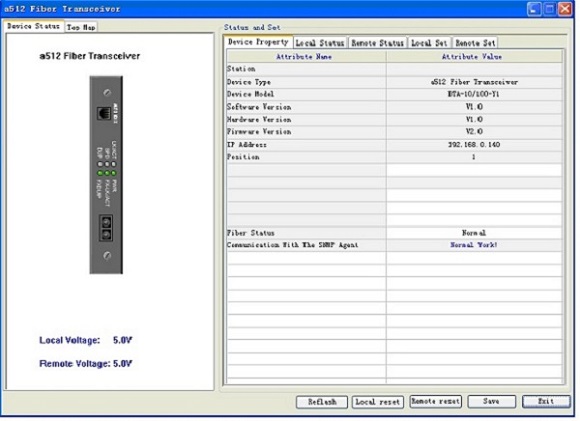Select the Fiber Status row label
This screenshot has width=580, height=421.
click(251, 233)
